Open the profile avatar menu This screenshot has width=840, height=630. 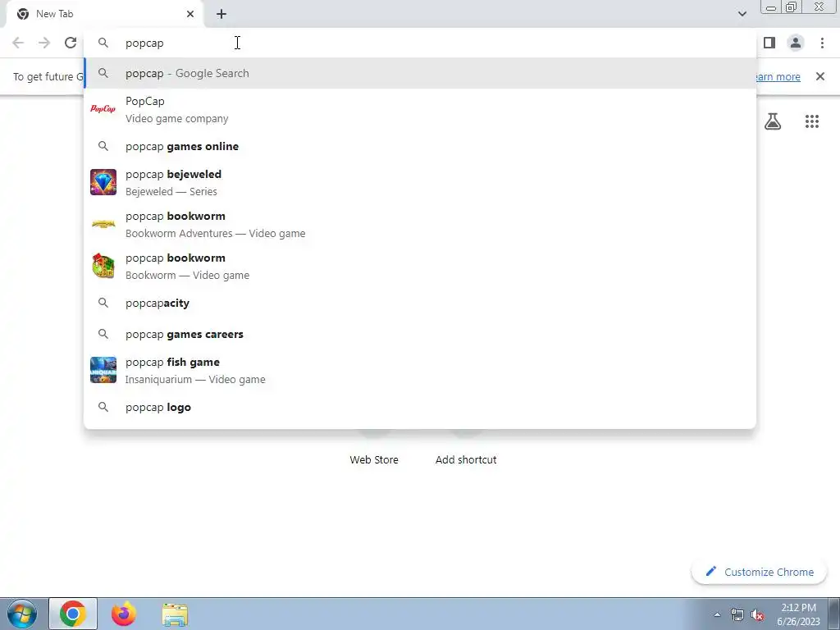(x=796, y=43)
